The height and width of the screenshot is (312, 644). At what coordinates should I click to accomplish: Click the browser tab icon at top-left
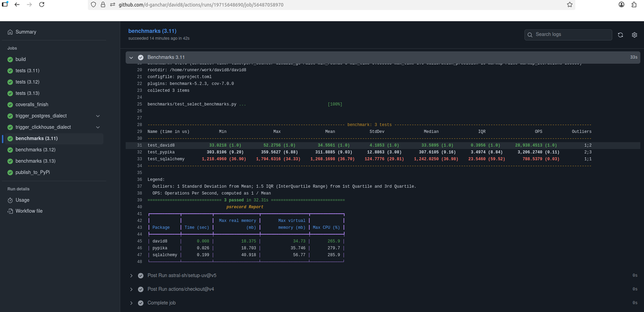(x=5, y=4)
